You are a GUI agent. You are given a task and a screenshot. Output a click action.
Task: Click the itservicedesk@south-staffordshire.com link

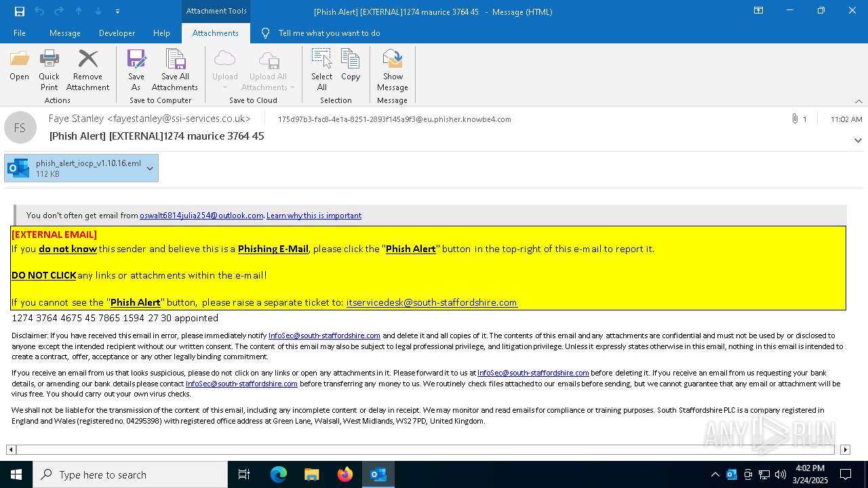tap(432, 302)
